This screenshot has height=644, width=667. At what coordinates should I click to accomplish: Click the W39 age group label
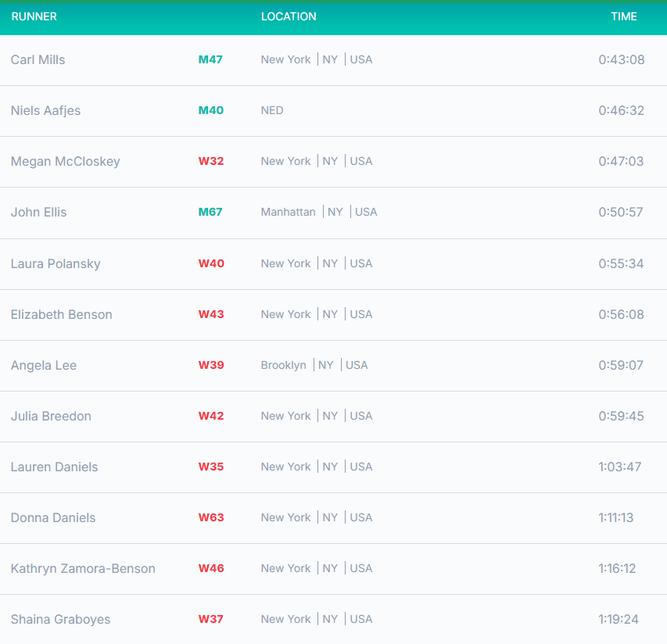pos(211,365)
